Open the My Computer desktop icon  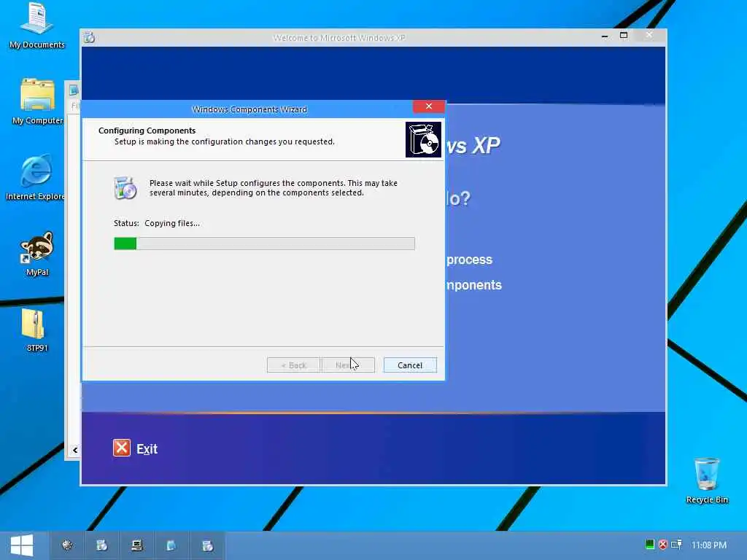[x=37, y=101]
